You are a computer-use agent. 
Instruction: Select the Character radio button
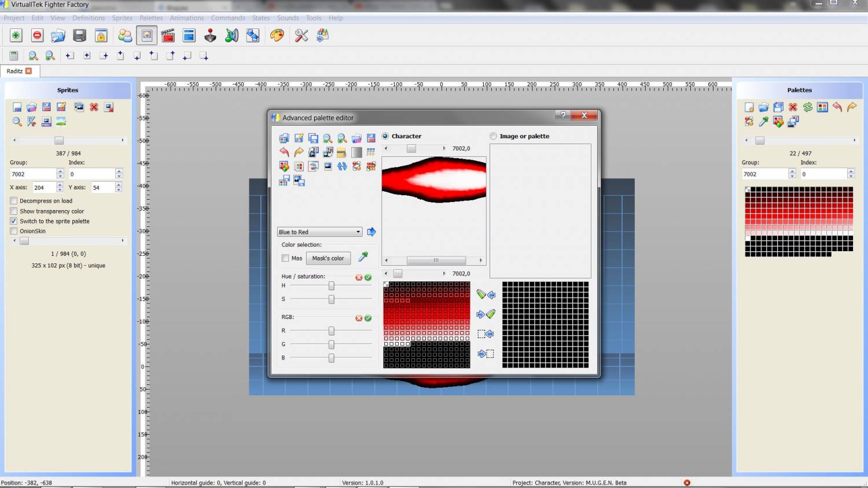[385, 136]
